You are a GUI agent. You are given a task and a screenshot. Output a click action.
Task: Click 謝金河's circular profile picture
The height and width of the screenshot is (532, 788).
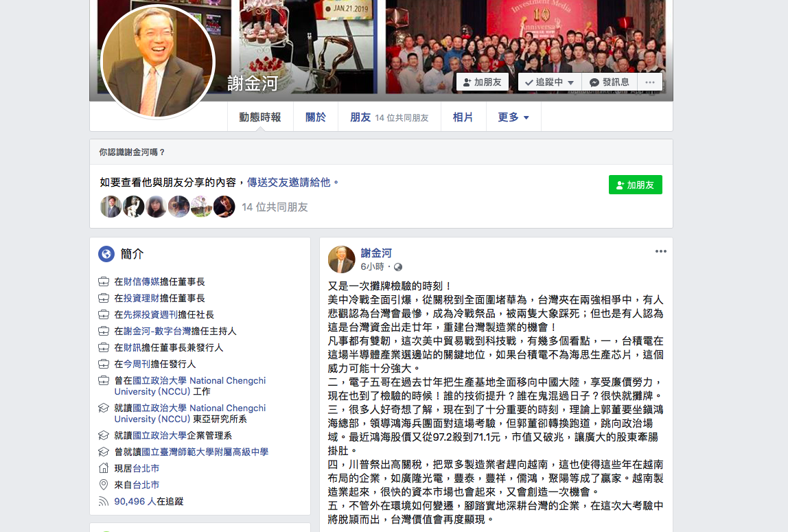159,60
